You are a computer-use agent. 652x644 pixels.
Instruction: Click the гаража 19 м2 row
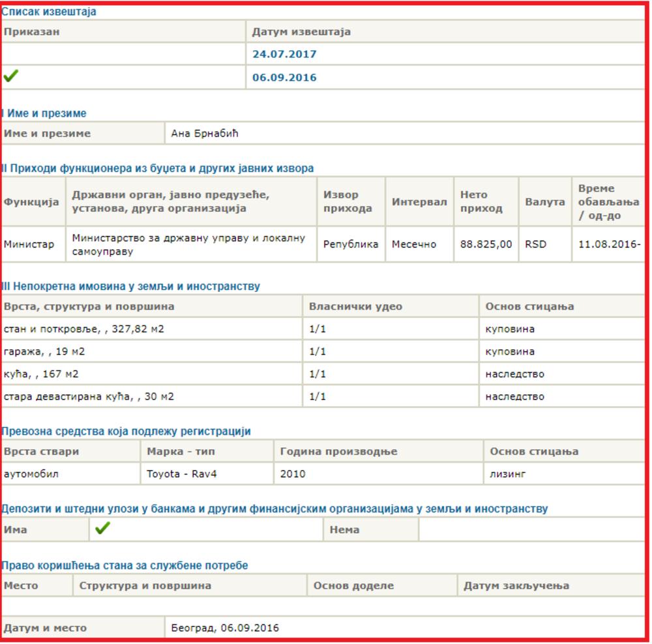44,352
